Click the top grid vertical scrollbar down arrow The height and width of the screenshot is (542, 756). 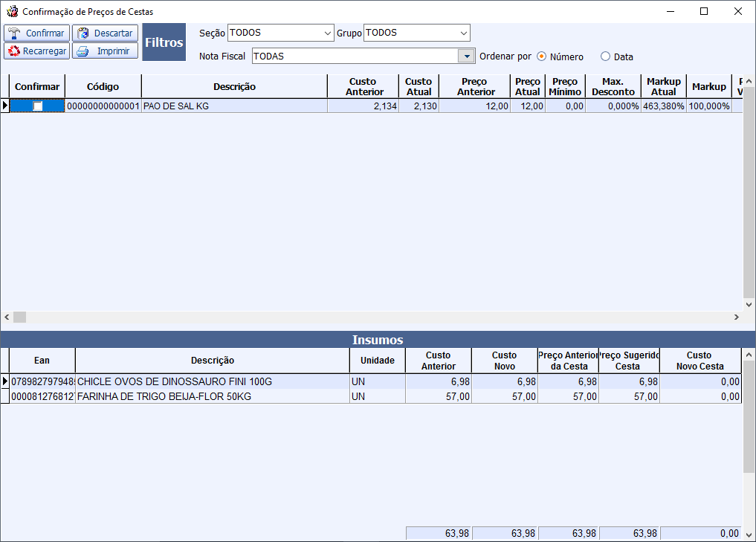coord(749,304)
